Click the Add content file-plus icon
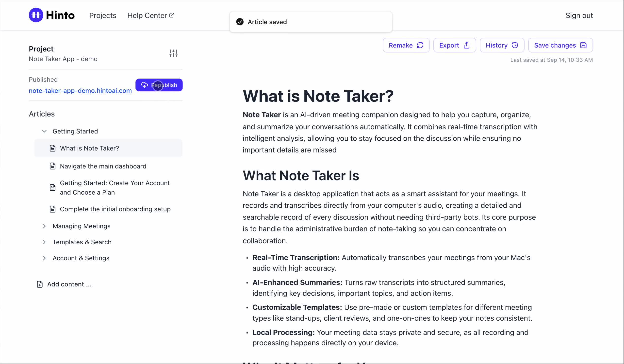 click(x=40, y=284)
